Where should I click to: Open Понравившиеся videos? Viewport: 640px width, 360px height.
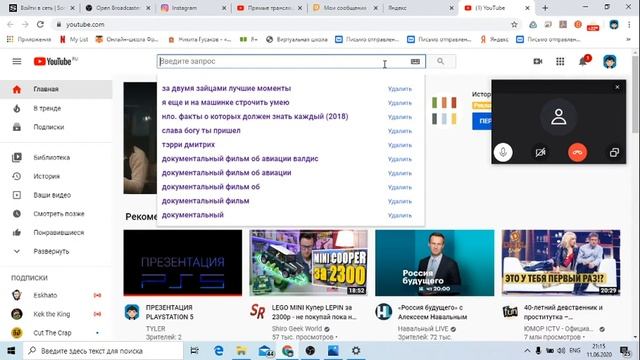pyautogui.click(x=56, y=232)
